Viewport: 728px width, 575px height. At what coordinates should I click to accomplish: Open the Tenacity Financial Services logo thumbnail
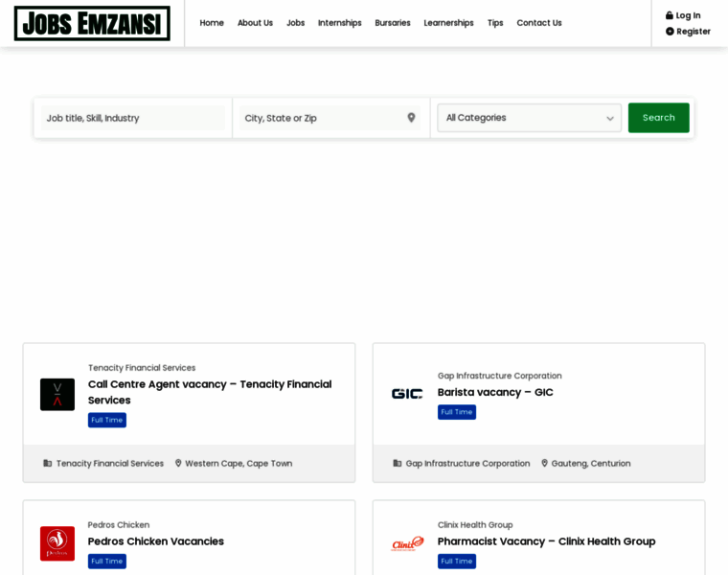[x=57, y=394]
